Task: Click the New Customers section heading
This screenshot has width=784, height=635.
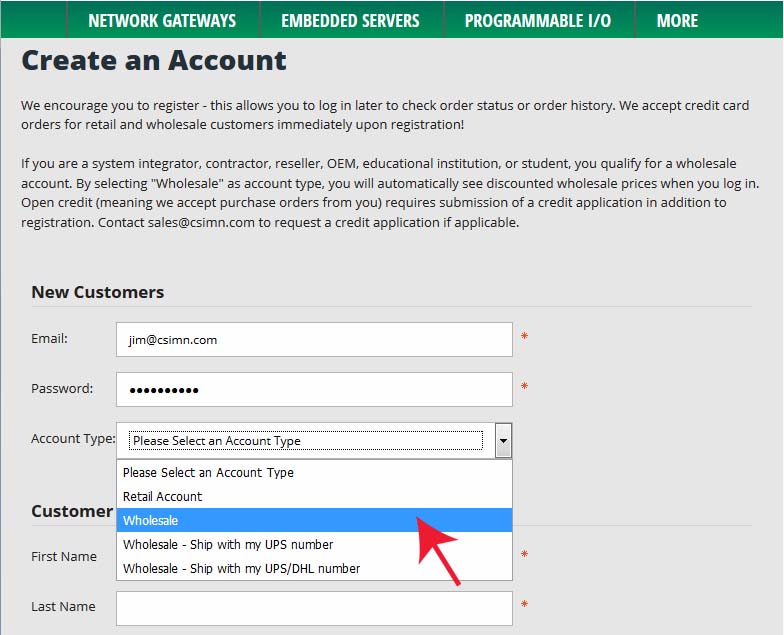Action: pos(98,292)
